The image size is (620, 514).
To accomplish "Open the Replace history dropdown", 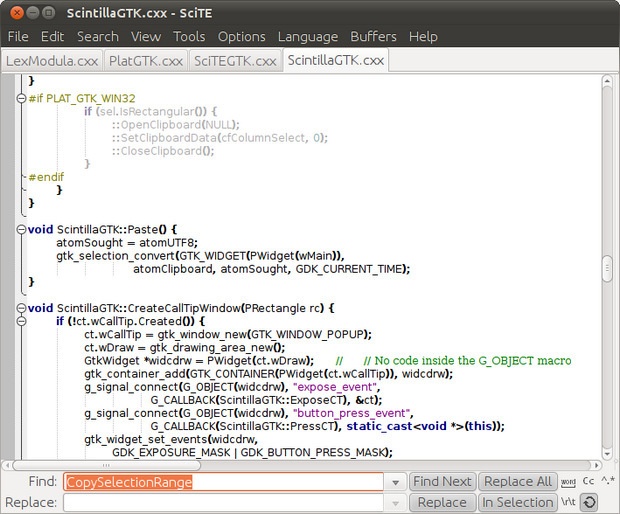I will point(397,503).
